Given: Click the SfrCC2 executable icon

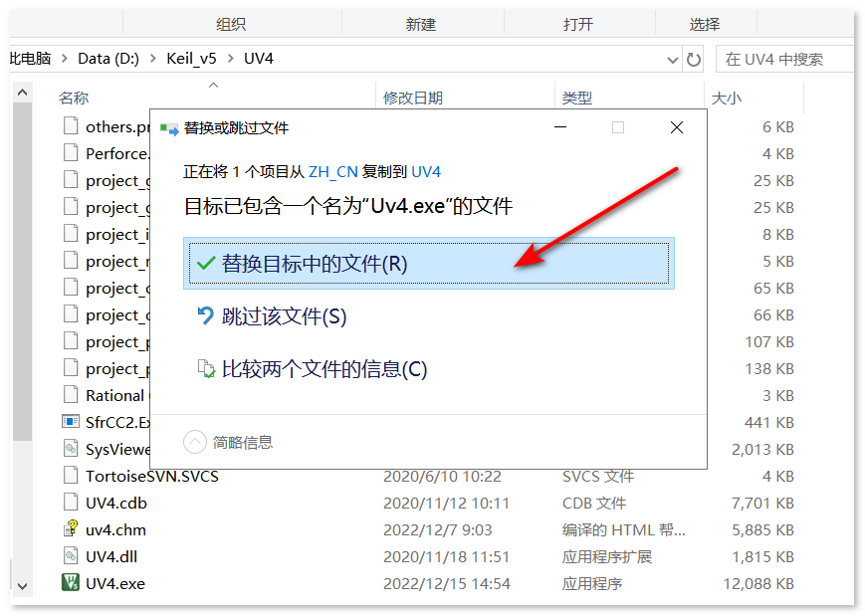Looking at the screenshot, I should tap(71, 422).
